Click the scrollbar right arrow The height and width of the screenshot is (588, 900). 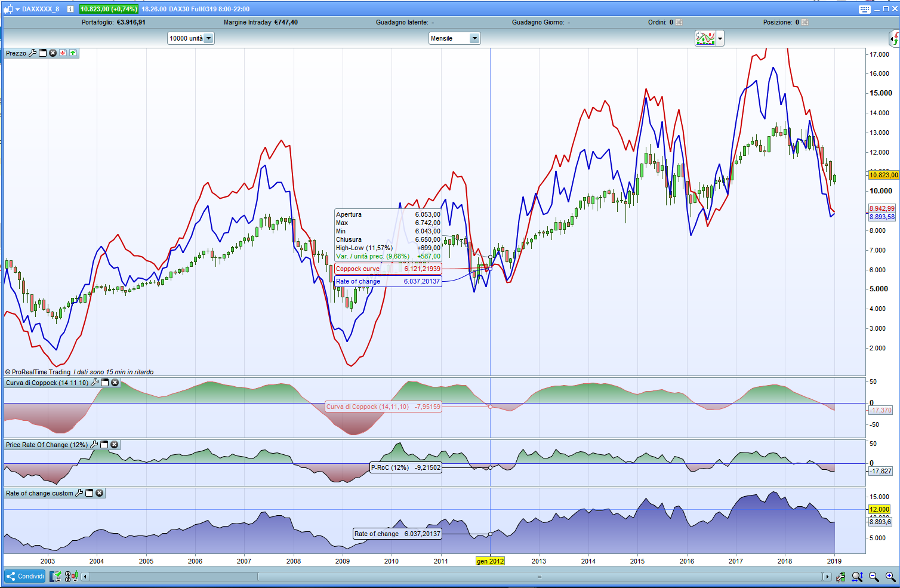click(827, 577)
